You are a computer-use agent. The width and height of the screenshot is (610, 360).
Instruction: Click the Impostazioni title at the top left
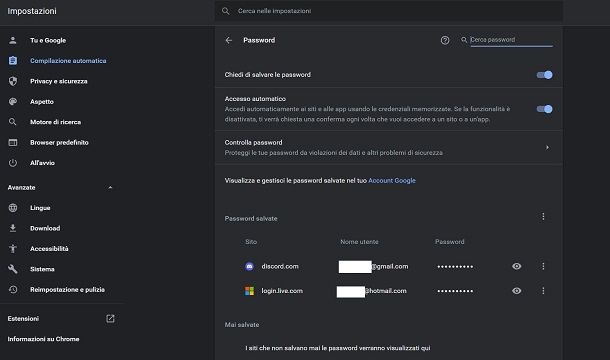[x=32, y=11]
